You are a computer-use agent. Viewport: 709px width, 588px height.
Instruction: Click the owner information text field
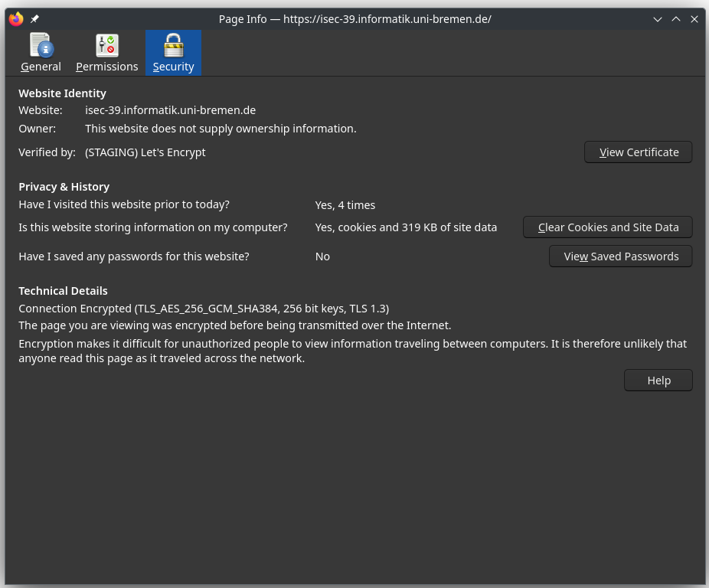pos(221,129)
